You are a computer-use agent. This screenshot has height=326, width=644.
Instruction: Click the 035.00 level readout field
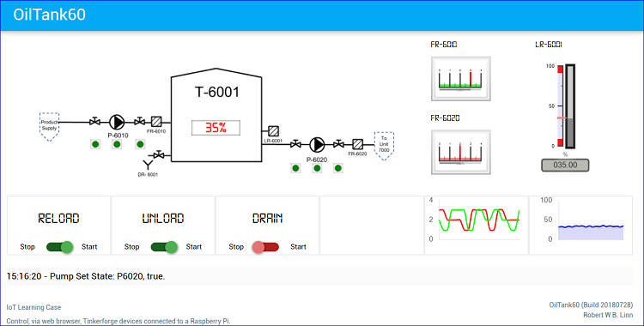[x=565, y=165]
